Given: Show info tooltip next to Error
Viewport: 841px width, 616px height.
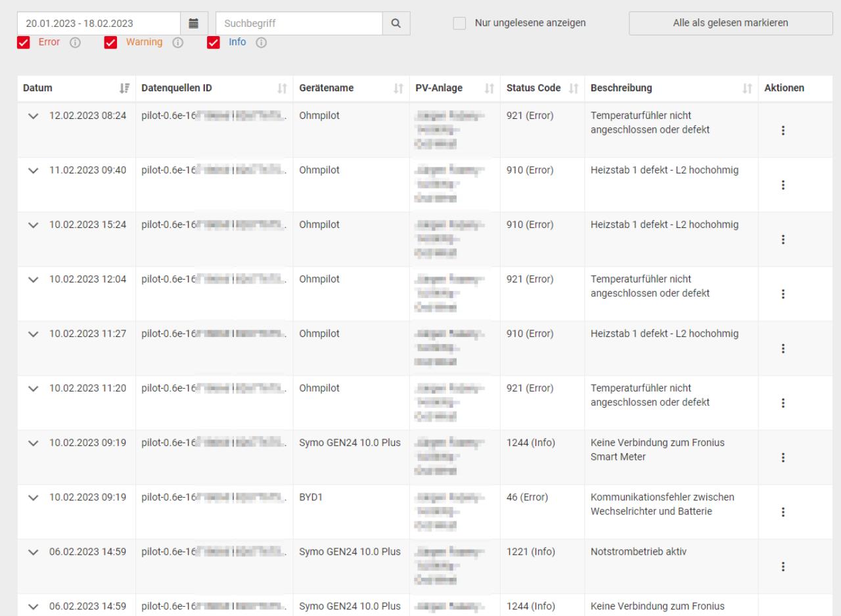Looking at the screenshot, I should [74, 43].
